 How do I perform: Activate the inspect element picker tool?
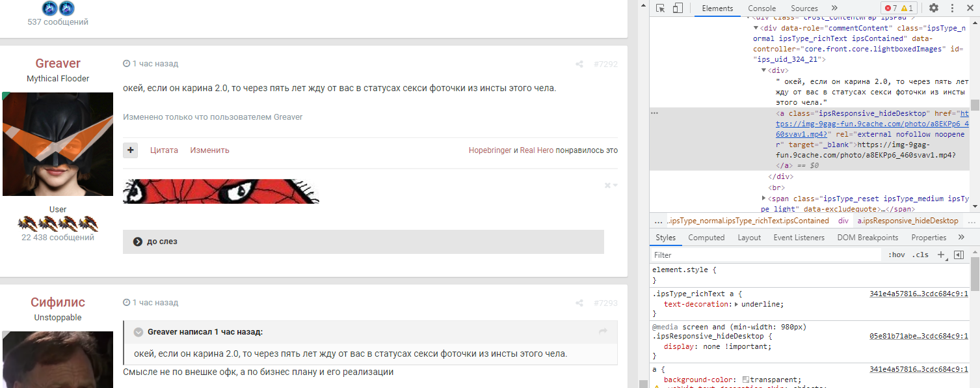660,8
